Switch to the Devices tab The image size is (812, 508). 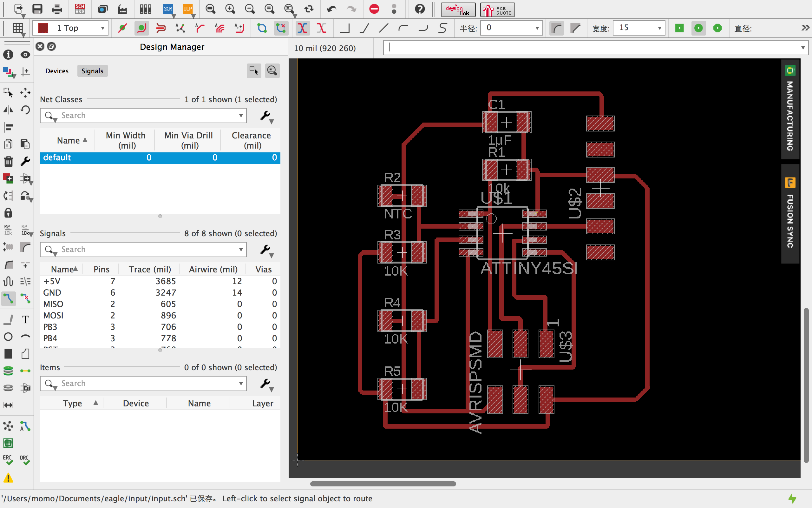point(57,71)
